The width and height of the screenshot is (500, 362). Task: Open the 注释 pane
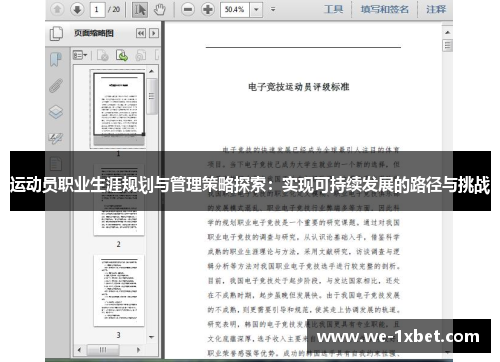(436, 9)
